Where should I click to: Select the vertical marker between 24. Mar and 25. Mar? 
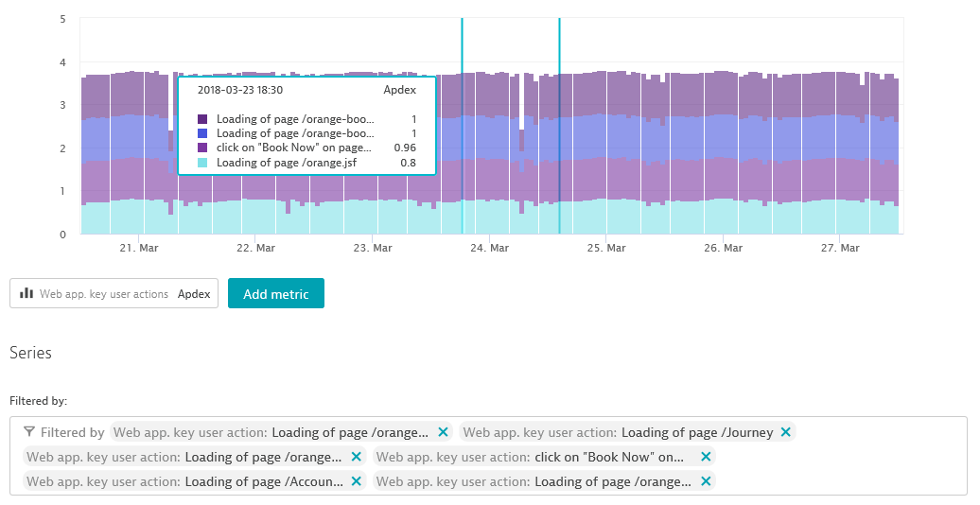pos(559,123)
